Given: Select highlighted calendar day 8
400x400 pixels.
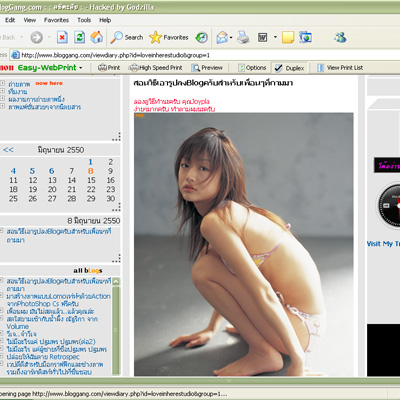Looking at the screenshot, I should pyautogui.click(x=90, y=171).
